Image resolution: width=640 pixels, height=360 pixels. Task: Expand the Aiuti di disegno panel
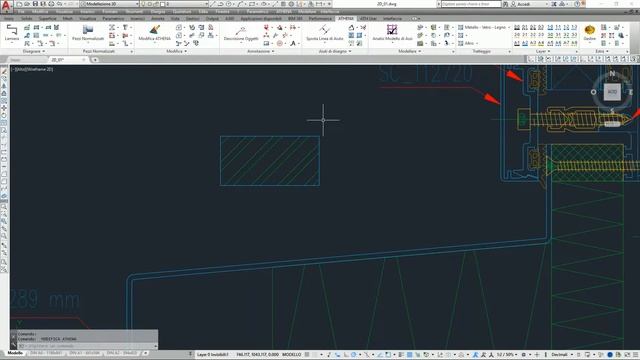click(335, 51)
